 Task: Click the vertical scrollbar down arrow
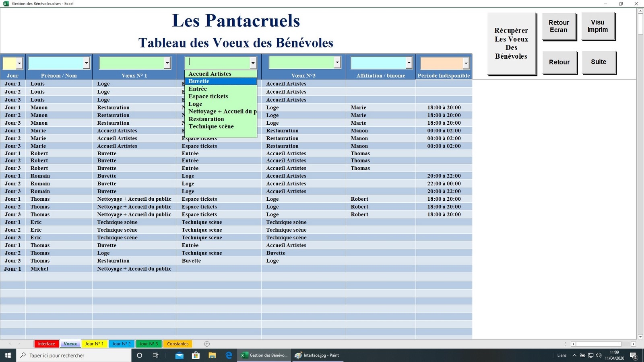click(x=640, y=337)
